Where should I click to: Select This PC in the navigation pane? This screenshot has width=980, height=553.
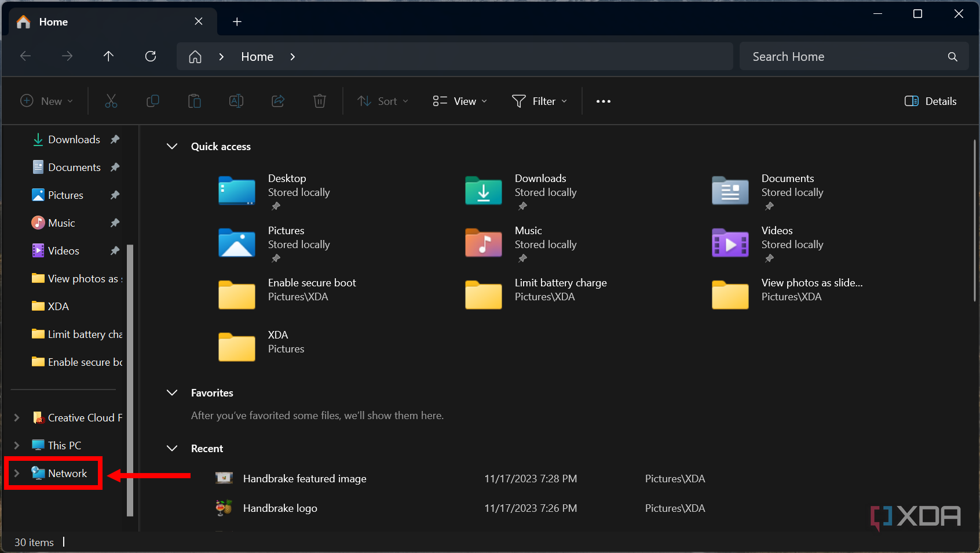pos(64,446)
